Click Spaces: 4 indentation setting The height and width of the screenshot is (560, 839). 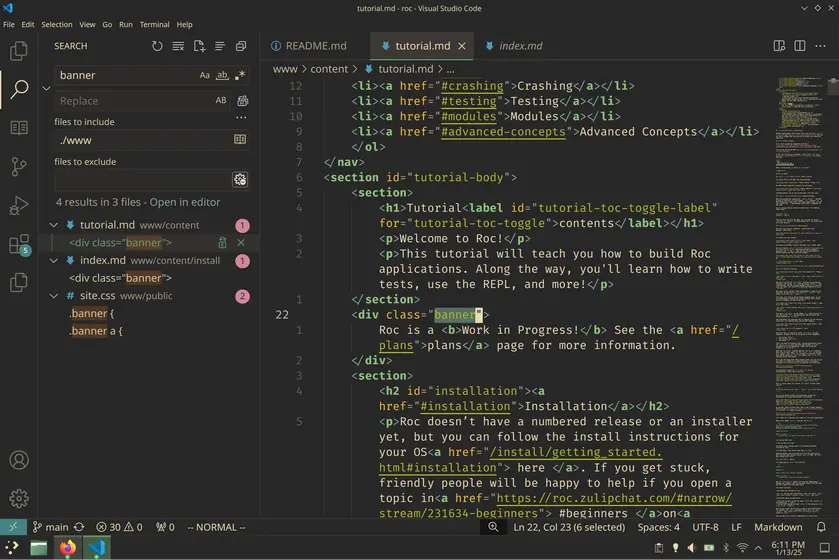click(658, 527)
